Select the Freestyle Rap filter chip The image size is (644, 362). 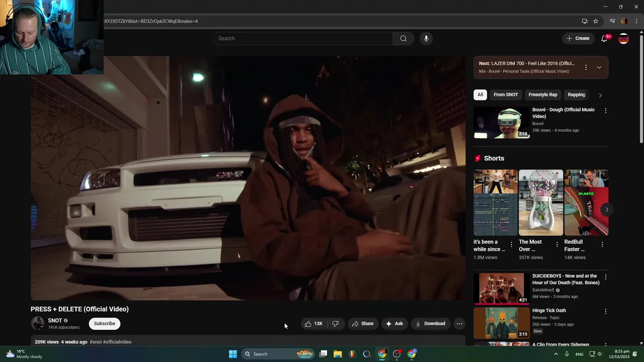[543, 95]
